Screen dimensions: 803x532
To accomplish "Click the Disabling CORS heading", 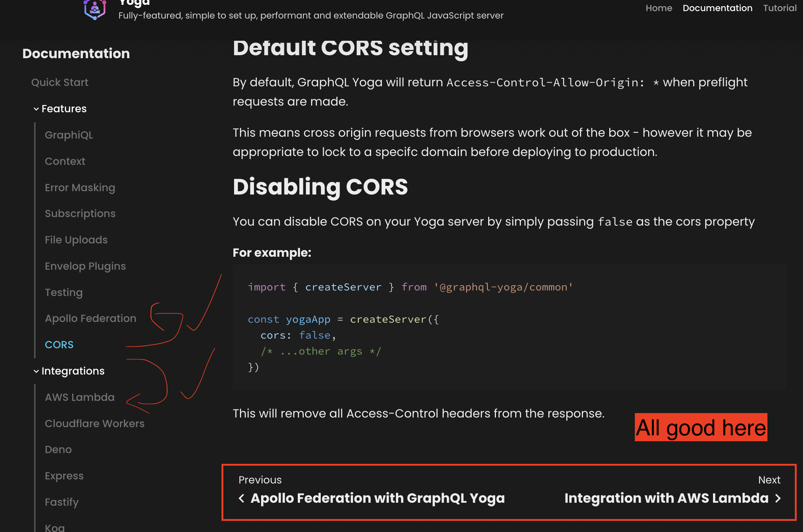I will pos(320,187).
